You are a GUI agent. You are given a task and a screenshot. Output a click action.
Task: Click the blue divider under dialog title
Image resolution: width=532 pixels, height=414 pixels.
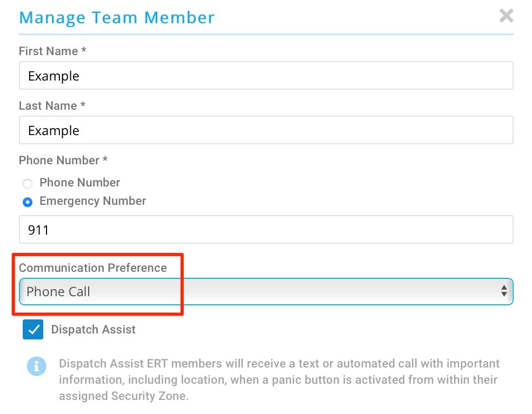(x=265, y=34)
